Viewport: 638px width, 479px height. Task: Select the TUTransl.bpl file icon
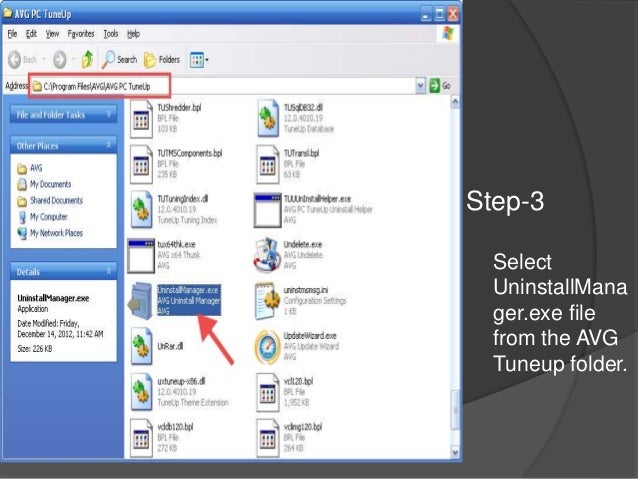coord(267,165)
